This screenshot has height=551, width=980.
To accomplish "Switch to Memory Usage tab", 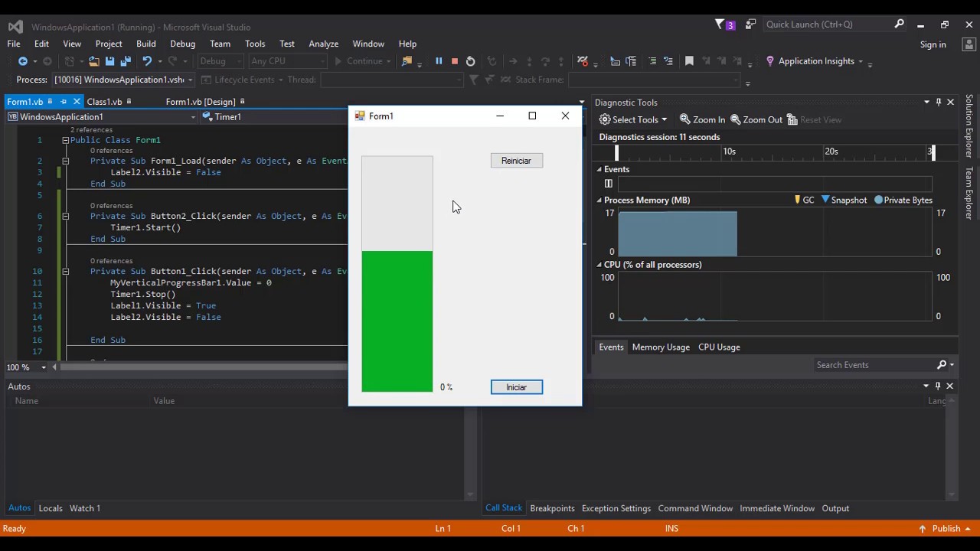I will click(x=661, y=347).
